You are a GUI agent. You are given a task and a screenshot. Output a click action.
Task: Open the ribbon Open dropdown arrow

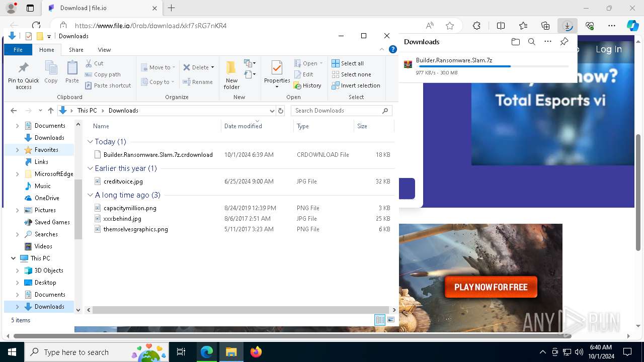(321, 63)
